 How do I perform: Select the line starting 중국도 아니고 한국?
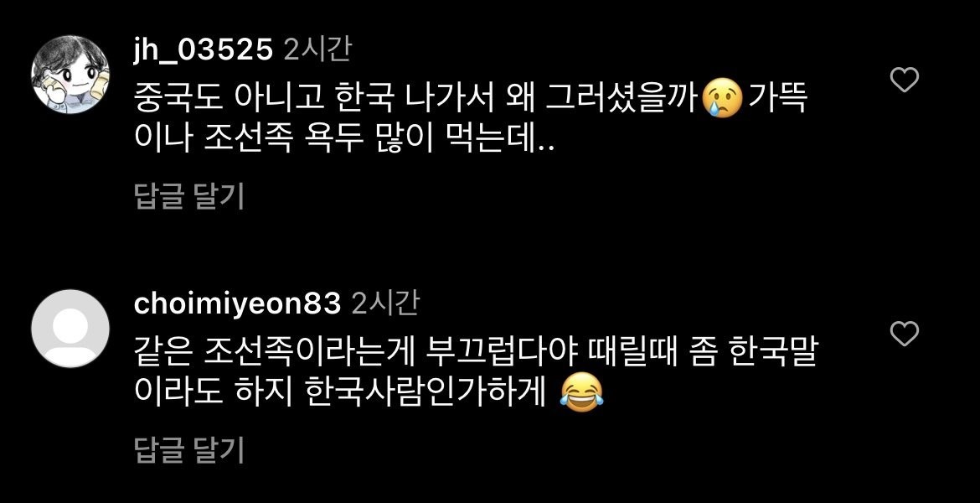472,100
